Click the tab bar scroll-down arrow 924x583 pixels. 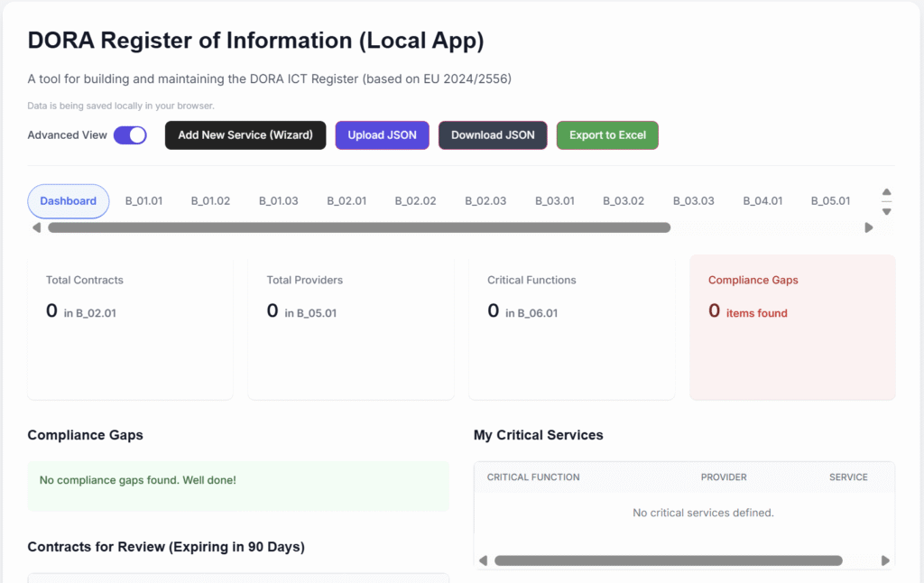[x=886, y=211]
